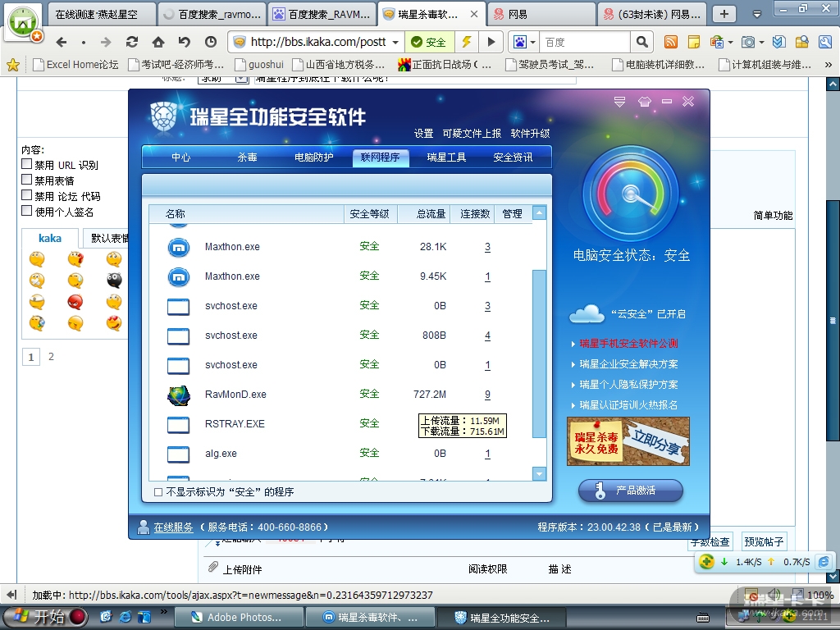This screenshot has height=630, width=840.
Task: Click the skin shirt icon in Rising window
Action: tap(645, 101)
